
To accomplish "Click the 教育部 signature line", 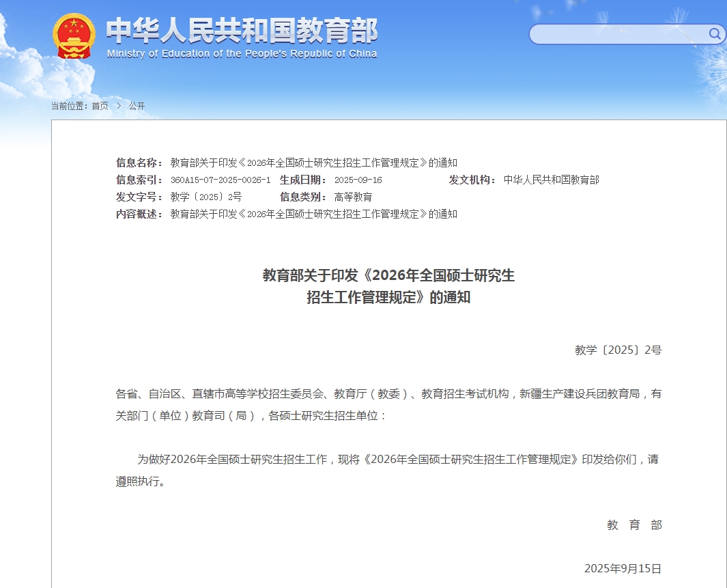I will (x=634, y=525).
